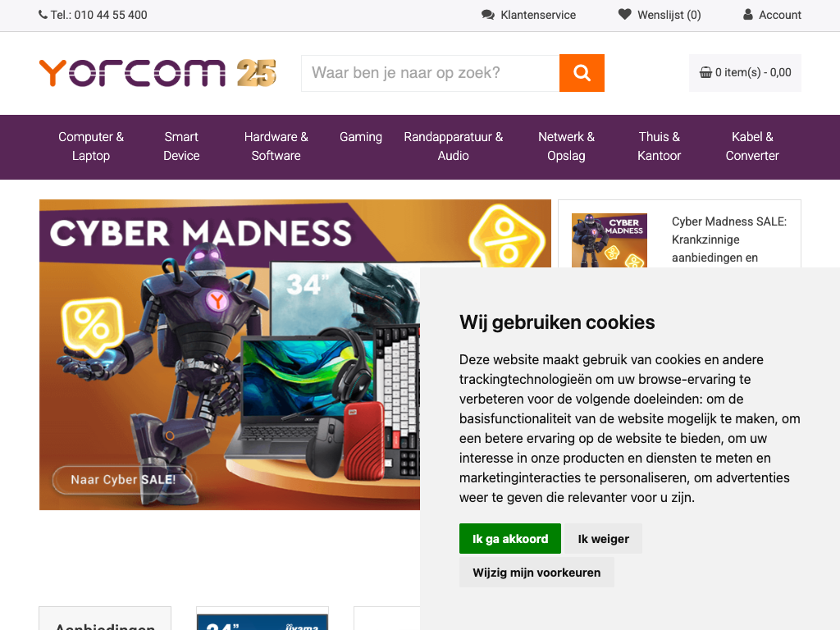
Task: Open the Netwerk & Opslag menu
Action: point(566,146)
